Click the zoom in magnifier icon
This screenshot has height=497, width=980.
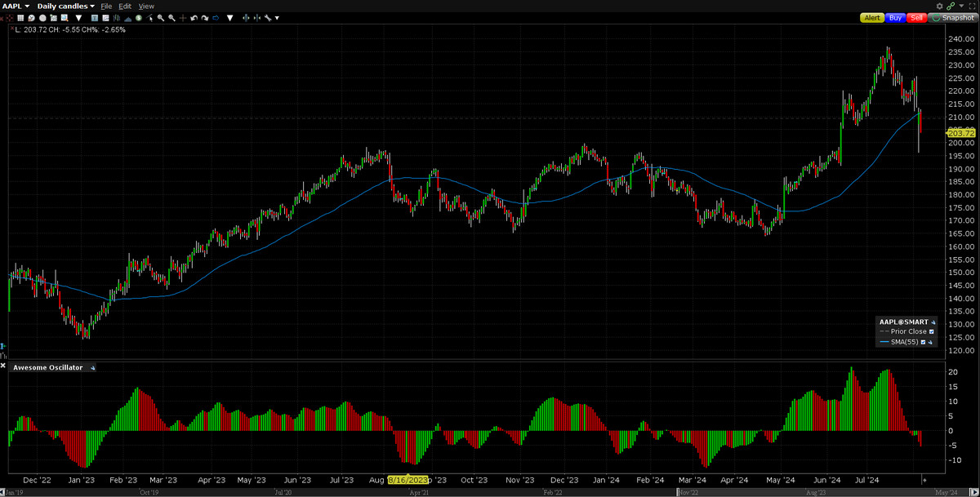click(162, 17)
